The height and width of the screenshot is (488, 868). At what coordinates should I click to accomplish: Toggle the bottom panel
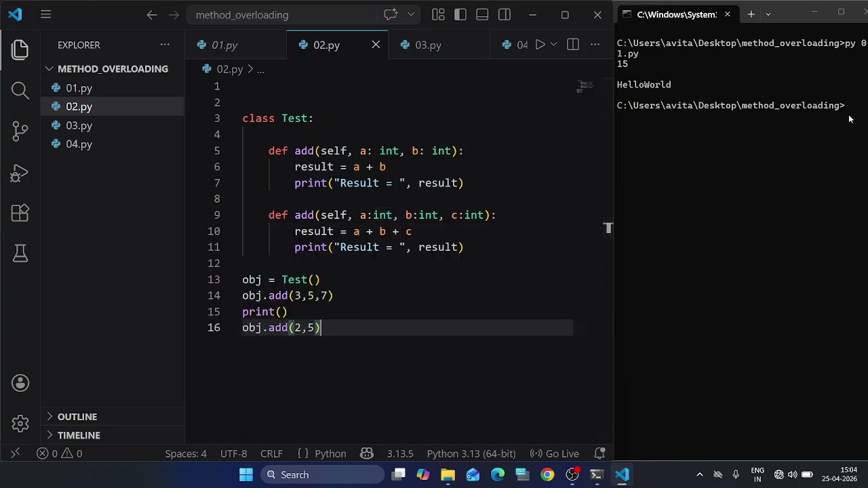coord(482,14)
